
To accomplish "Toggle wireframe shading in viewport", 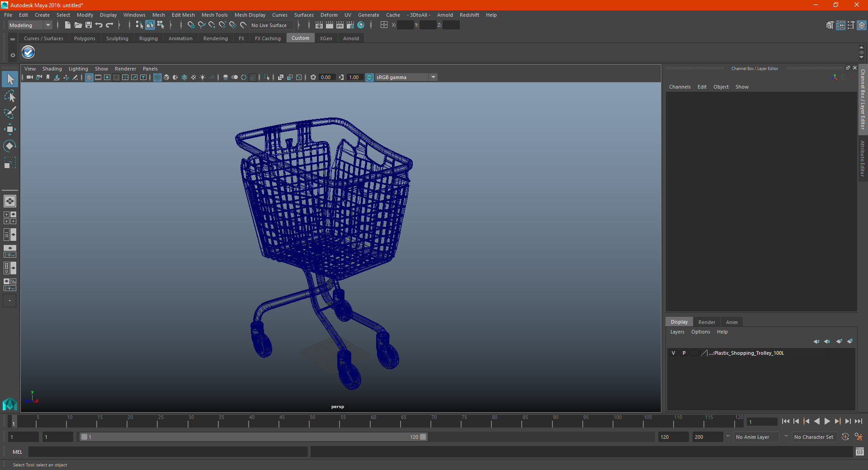I will pyautogui.click(x=157, y=77).
